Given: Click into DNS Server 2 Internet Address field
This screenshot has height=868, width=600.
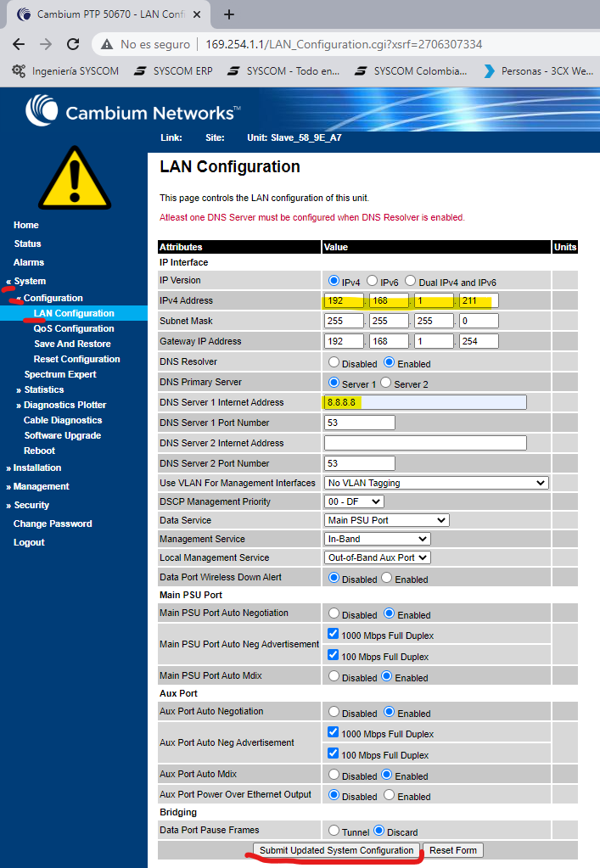Looking at the screenshot, I should 425,443.
